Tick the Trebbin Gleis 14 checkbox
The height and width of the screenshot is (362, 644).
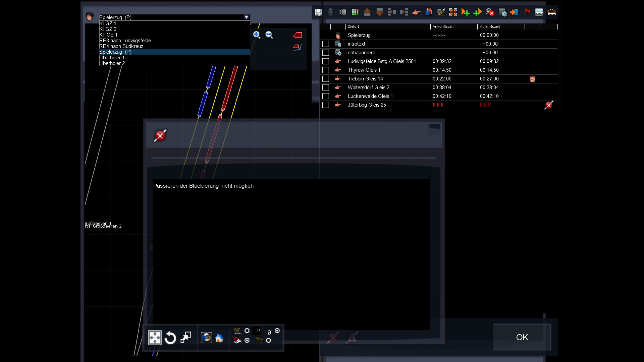(325, 79)
